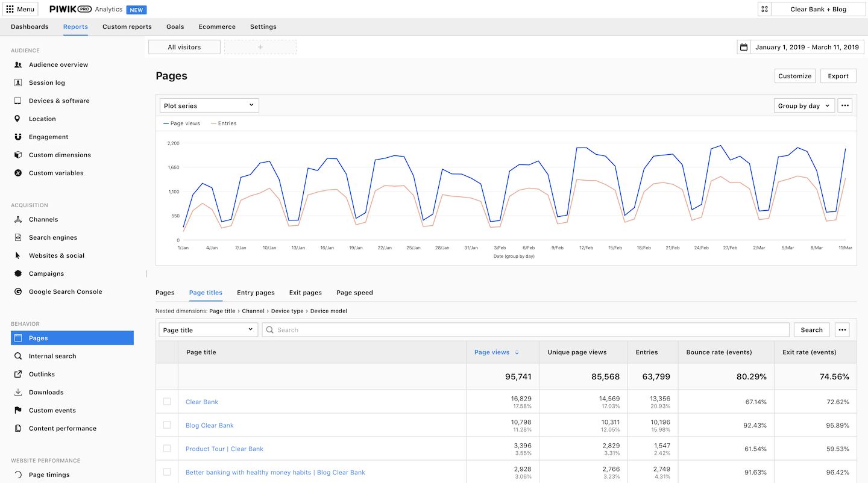This screenshot has height=483, width=868.
Task: Click the Devices & software icon
Action: tap(18, 101)
